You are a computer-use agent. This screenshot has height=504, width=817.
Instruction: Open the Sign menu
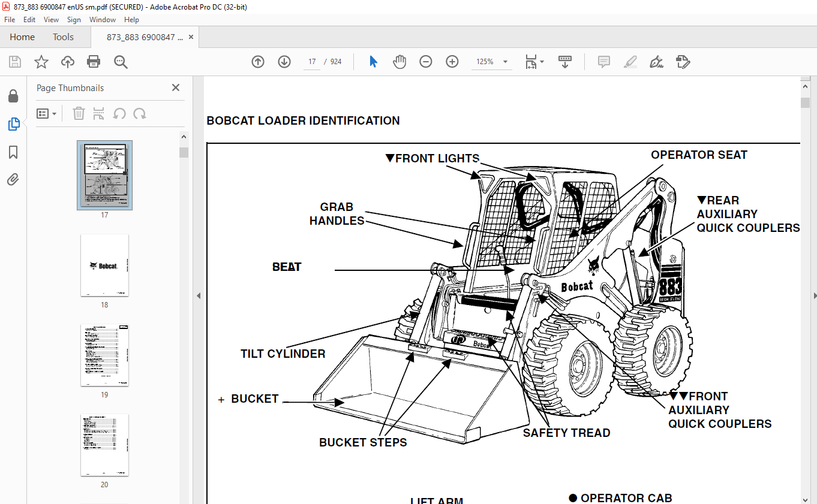click(74, 20)
